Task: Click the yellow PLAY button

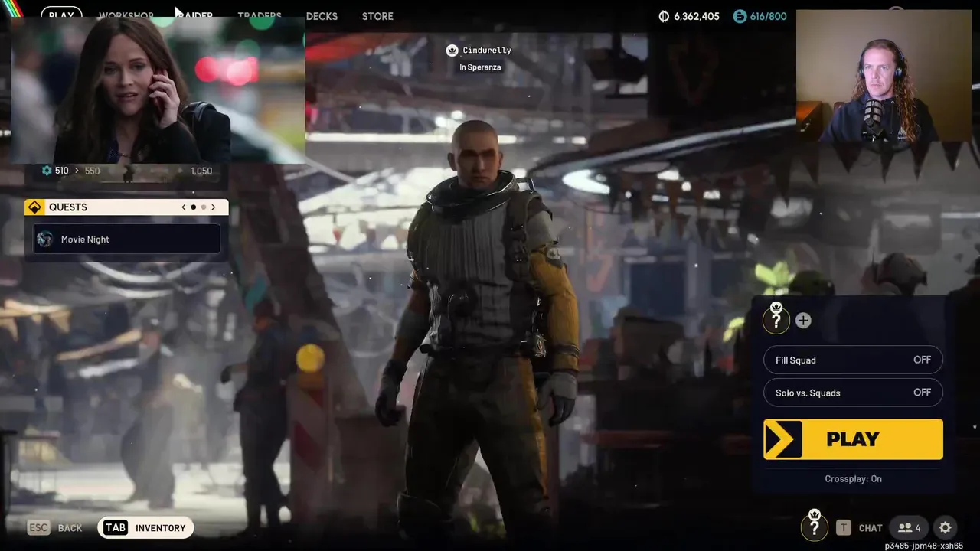Action: pyautogui.click(x=853, y=439)
